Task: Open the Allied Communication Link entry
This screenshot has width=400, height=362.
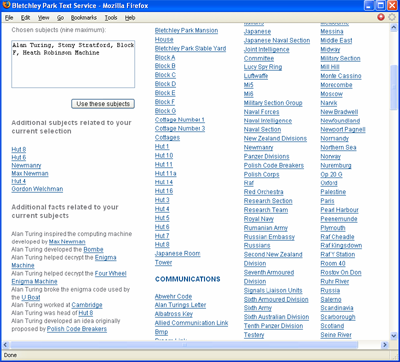Action: tap(191, 323)
